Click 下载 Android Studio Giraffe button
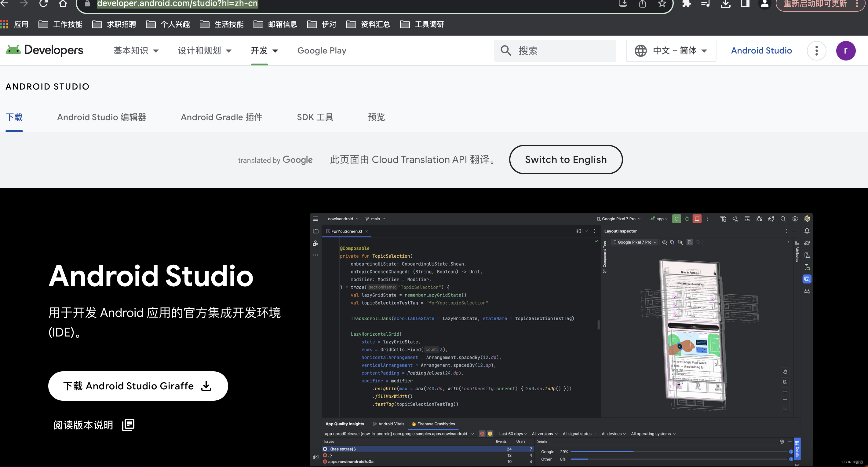The image size is (868, 467). coord(138,386)
